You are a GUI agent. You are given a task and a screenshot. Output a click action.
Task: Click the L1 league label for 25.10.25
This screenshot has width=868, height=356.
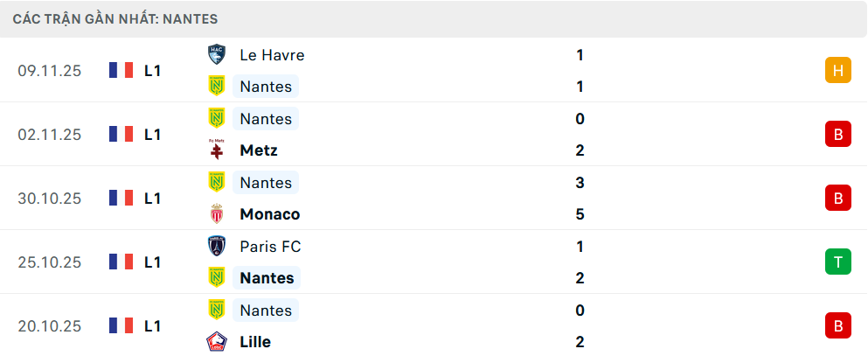click(x=153, y=262)
